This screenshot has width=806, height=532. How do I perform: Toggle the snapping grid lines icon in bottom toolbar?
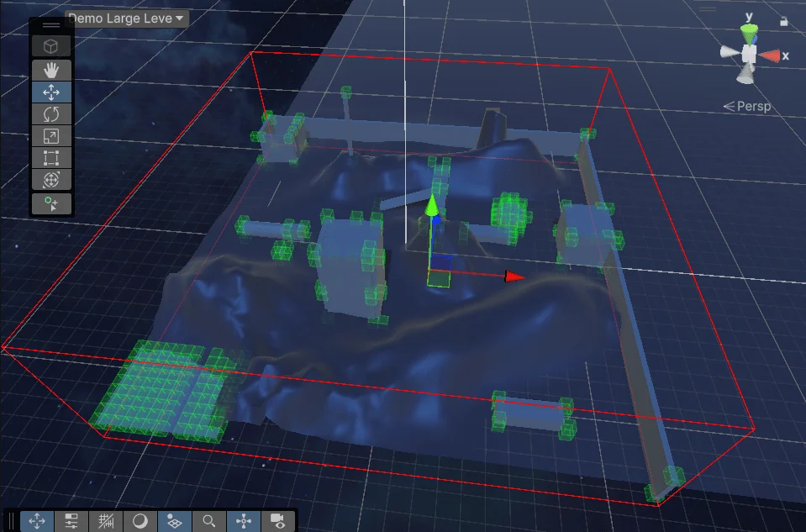(106, 521)
